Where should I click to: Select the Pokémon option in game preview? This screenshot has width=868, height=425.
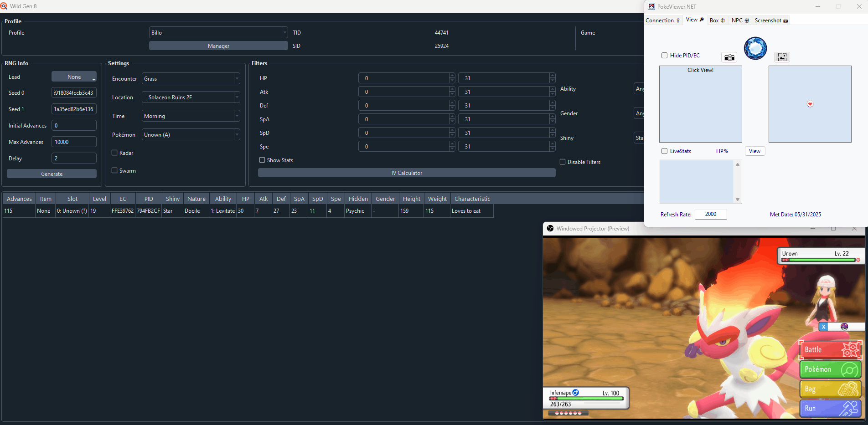831,369
